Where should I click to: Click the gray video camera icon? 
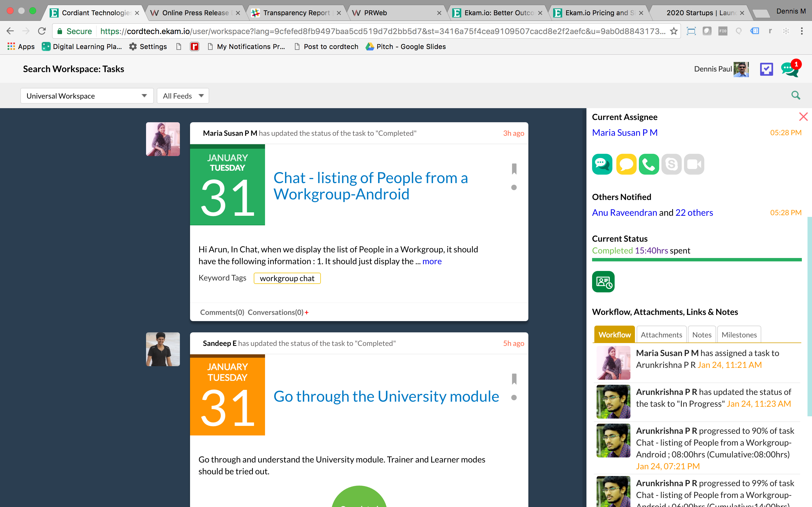pos(694,164)
